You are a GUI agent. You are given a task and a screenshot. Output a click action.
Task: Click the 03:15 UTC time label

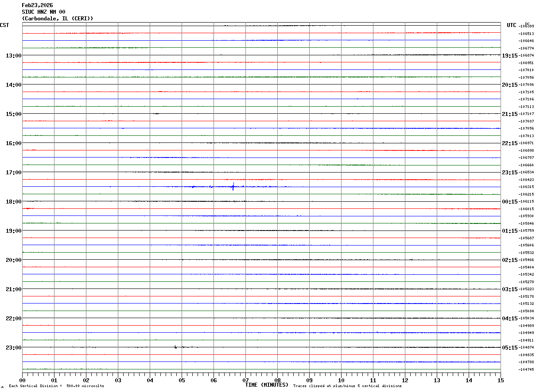pyautogui.click(x=510, y=289)
